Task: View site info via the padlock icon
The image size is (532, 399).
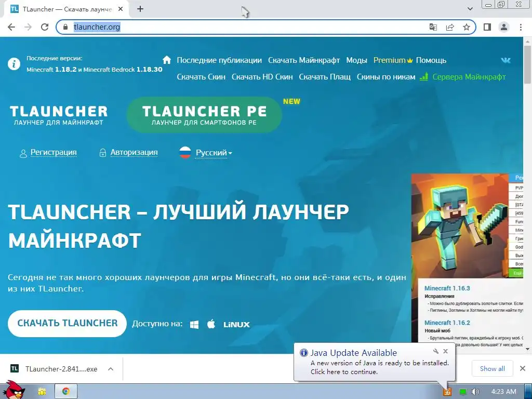Action: (x=65, y=27)
